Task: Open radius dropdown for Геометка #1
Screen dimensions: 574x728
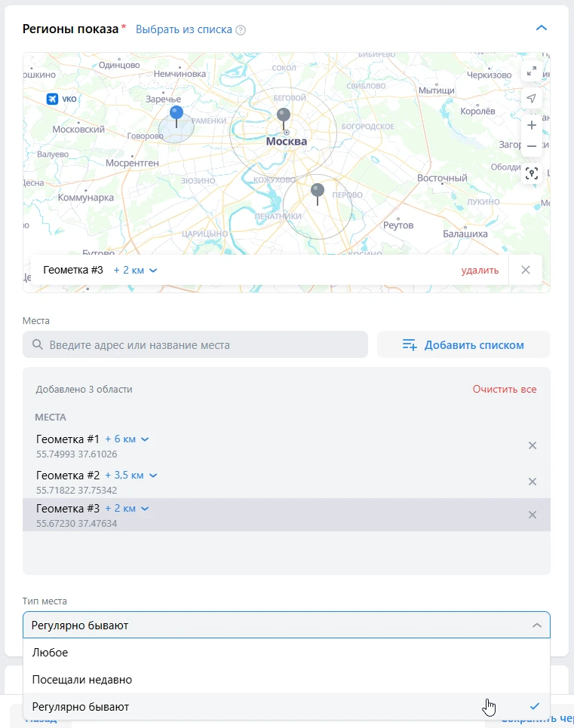Action: click(x=127, y=439)
